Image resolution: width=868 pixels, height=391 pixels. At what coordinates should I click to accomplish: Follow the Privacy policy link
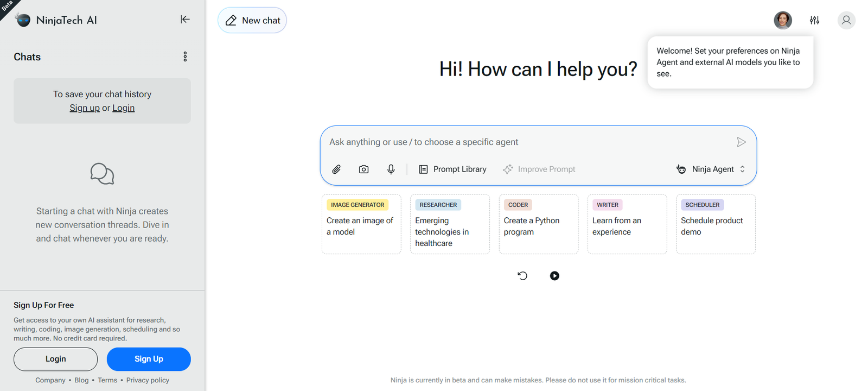(x=148, y=380)
